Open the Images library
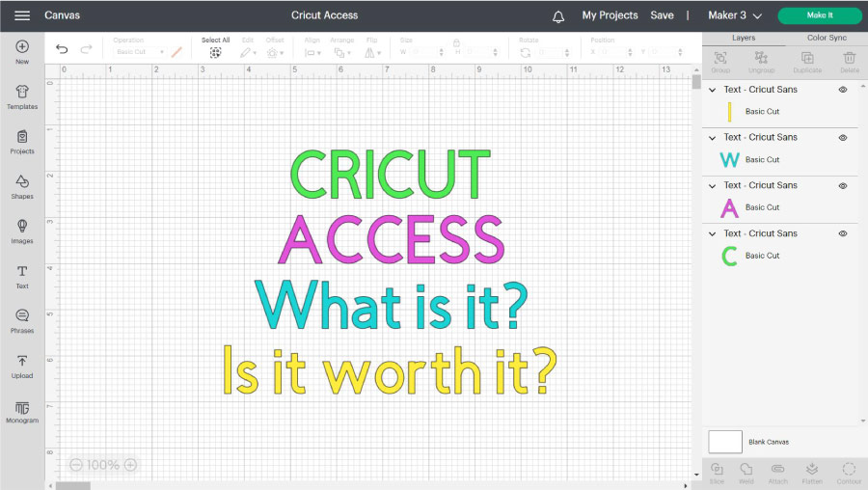The width and height of the screenshot is (868, 490). (x=22, y=231)
